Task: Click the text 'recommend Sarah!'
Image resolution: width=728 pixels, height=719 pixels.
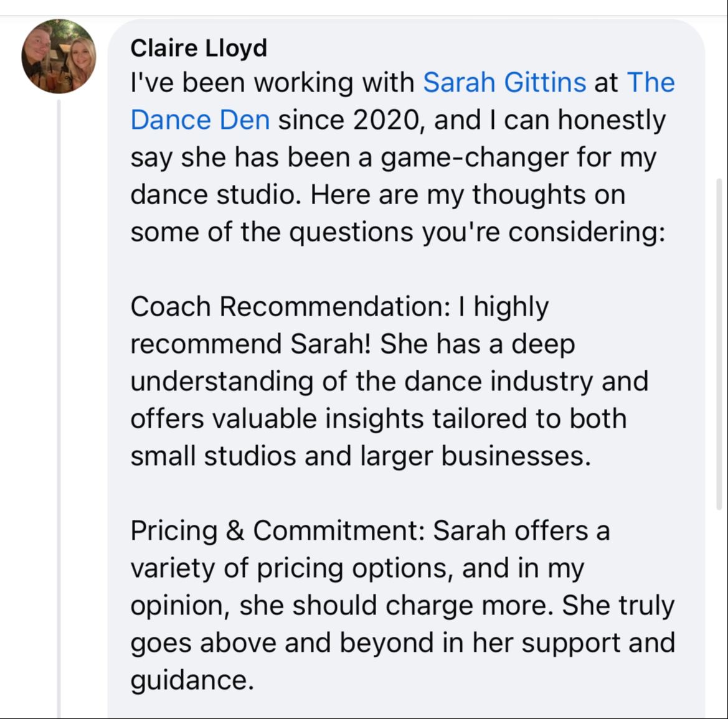Action: tap(250, 344)
